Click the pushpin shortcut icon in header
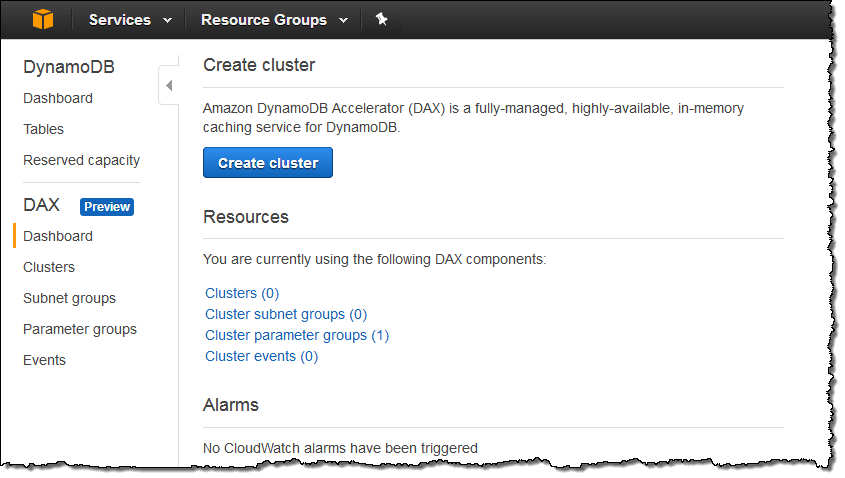 382,19
